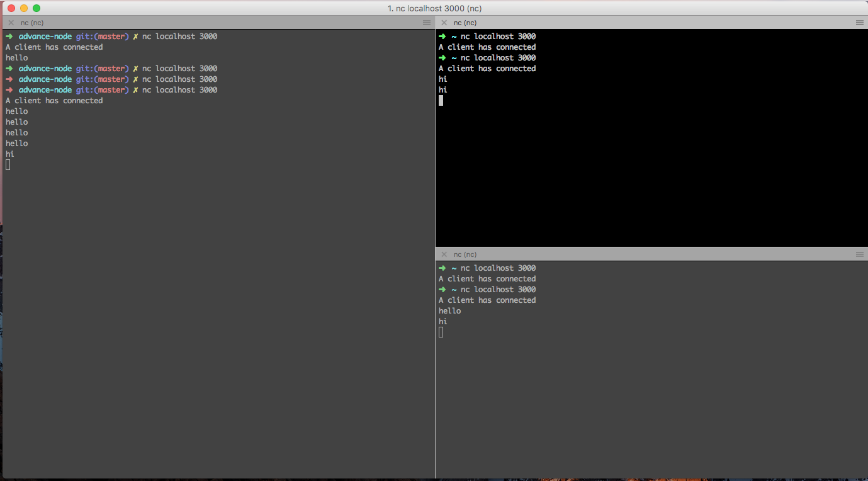Select the left pane's "nc (nc)" title
The height and width of the screenshot is (481, 868).
pyautogui.click(x=32, y=23)
